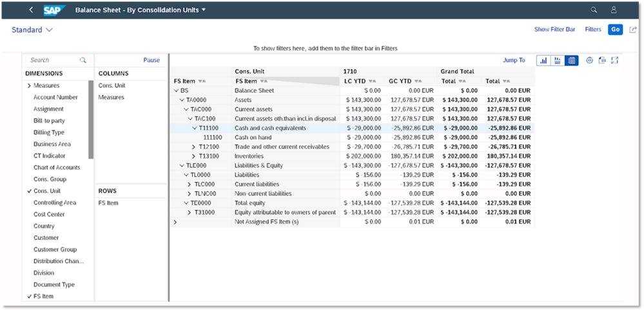Sort the GC YTD column
This screenshot has height=311, width=644.
click(418, 81)
